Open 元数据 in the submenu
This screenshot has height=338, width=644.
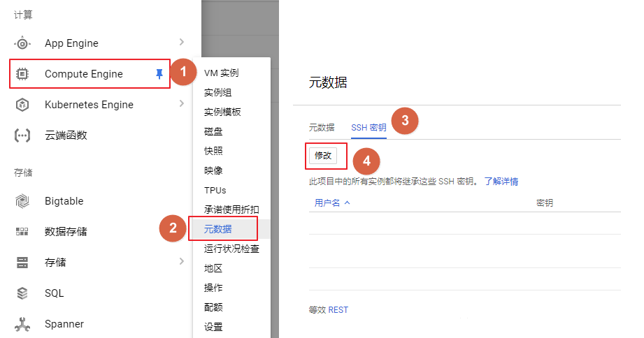(217, 229)
